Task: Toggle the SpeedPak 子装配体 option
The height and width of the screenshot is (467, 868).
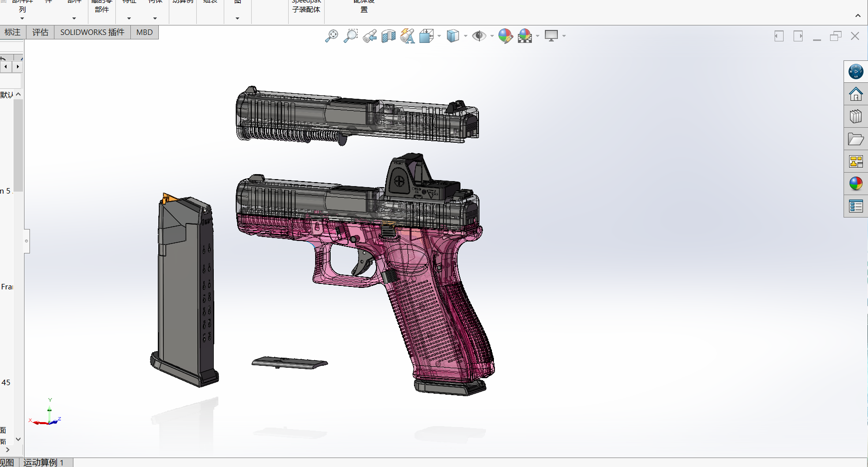Action: (306, 6)
